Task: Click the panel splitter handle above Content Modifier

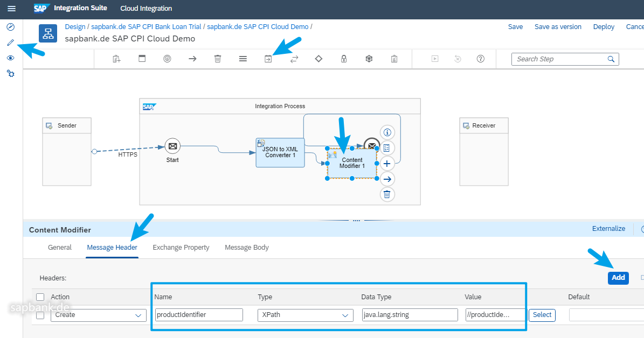Action: (x=356, y=220)
